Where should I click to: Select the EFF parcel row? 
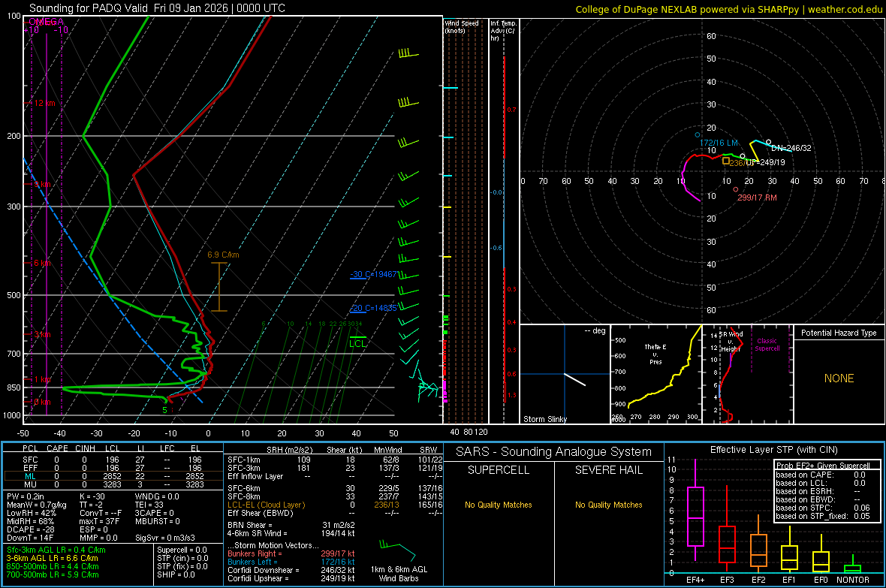(x=113, y=468)
